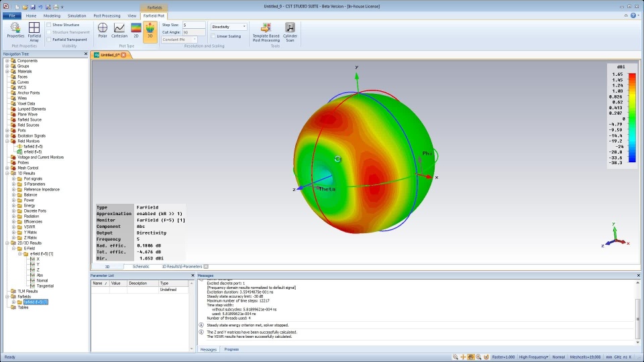This screenshot has width=644, height=362.
Task: Close the Parameter List panel
Action: tap(193, 276)
